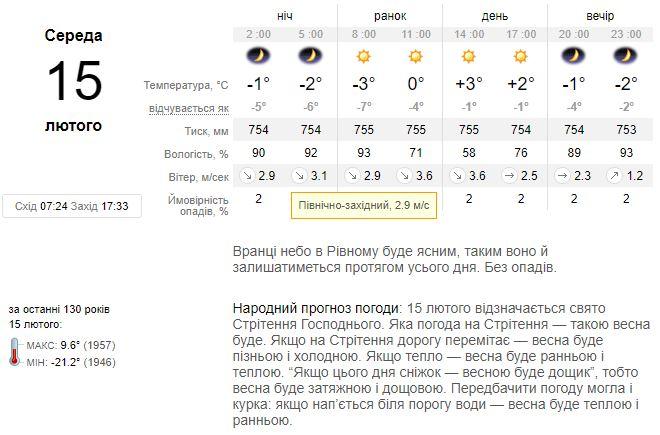Click the 'Північно-західний, 2.9 м/с' tooltip
The width and height of the screenshot is (660, 435).
(x=364, y=205)
